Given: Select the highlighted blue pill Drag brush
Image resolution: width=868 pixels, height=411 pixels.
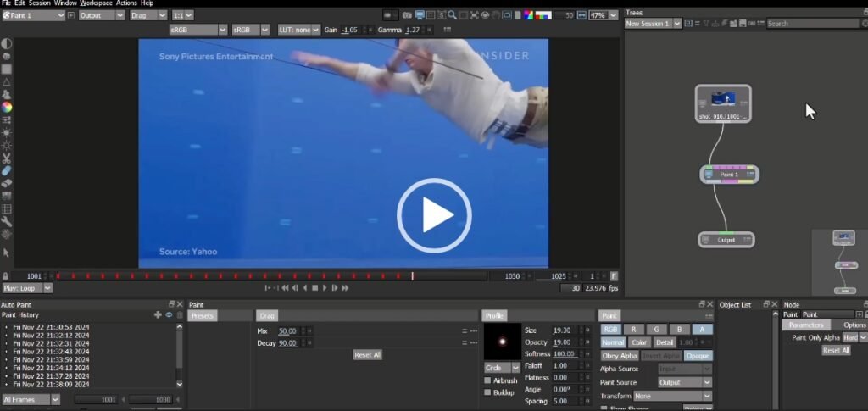Looking at the screenshot, I should [6, 171].
